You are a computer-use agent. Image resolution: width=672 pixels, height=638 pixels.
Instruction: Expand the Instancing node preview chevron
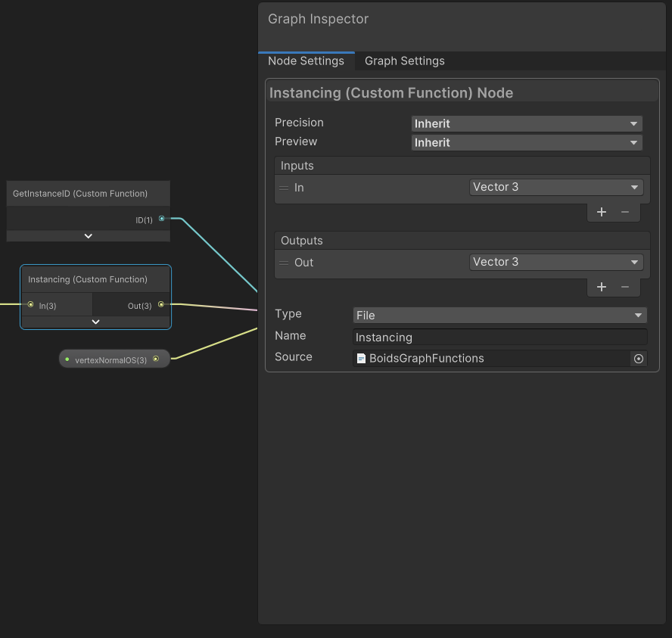point(95,322)
